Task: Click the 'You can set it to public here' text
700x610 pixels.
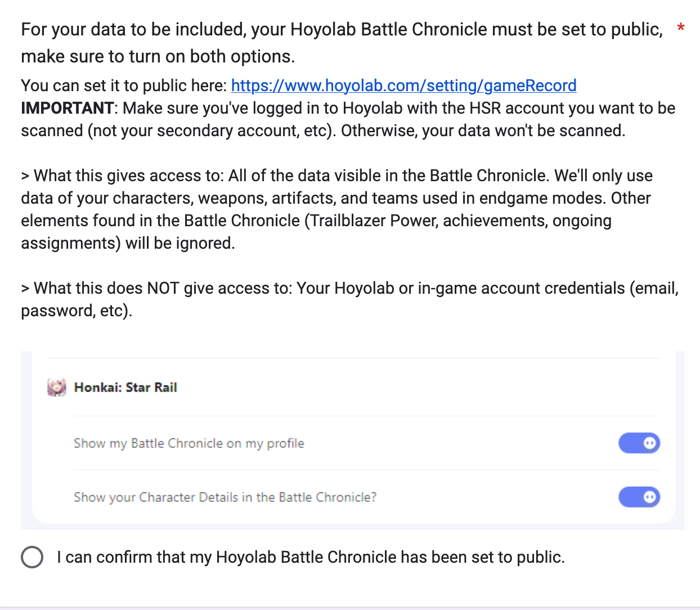Action: [124, 86]
